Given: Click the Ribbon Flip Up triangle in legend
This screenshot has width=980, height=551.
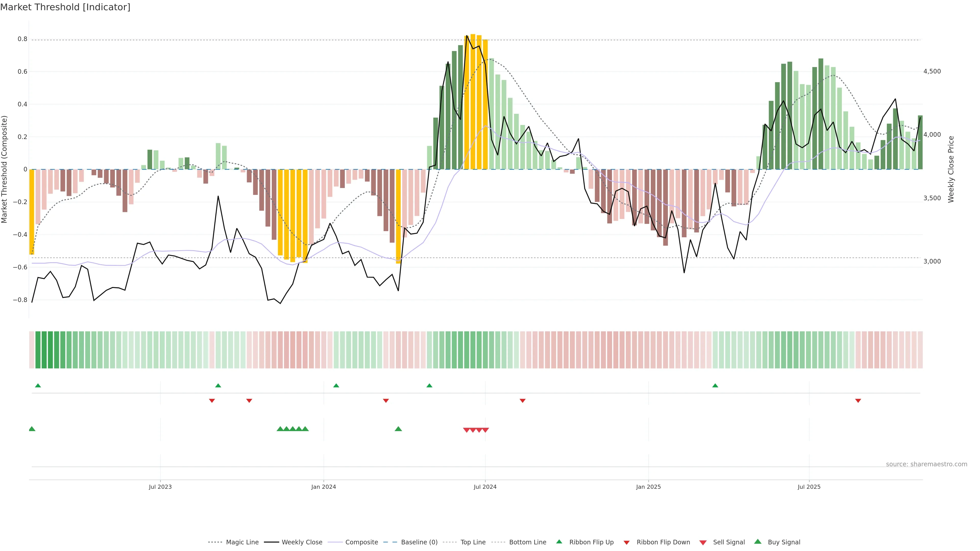Looking at the screenshot, I should [559, 542].
